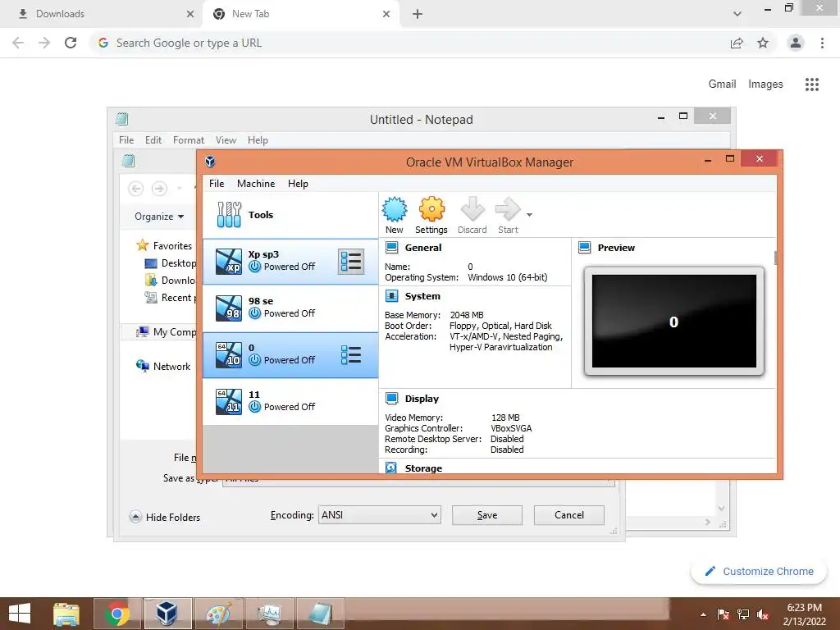Open Settings gear in VirtualBox toolbar
The image size is (840, 630).
[x=431, y=216]
